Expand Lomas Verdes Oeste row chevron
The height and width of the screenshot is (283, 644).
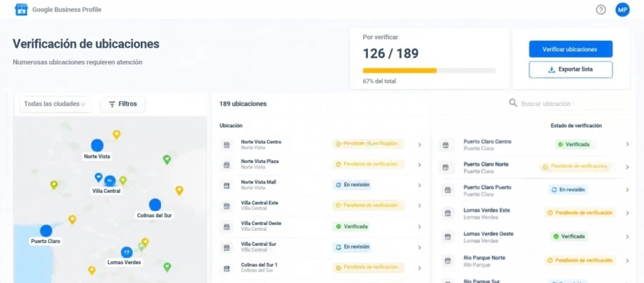click(627, 237)
